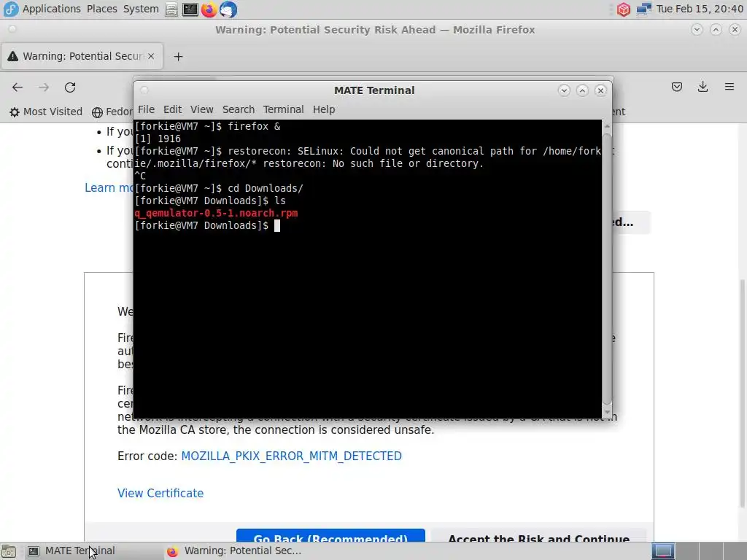747x560 pixels.
Task: Open the Places menu
Action: pyautogui.click(x=101, y=9)
